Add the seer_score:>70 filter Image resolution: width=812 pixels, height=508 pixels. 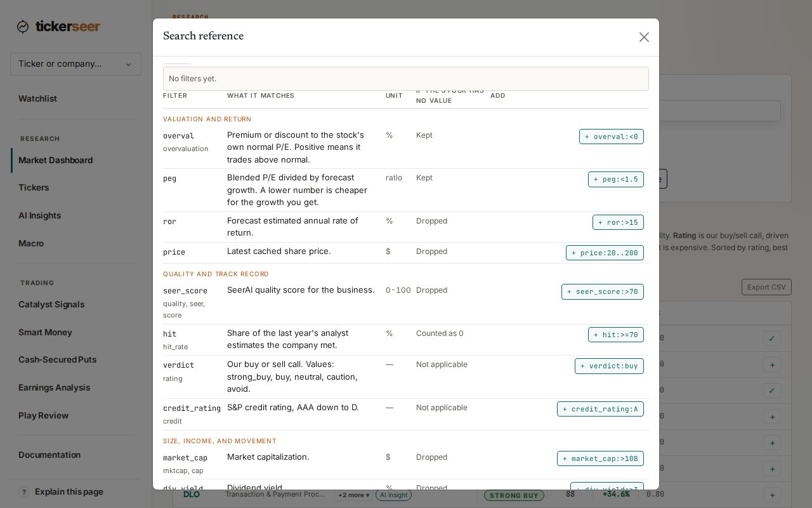click(603, 291)
